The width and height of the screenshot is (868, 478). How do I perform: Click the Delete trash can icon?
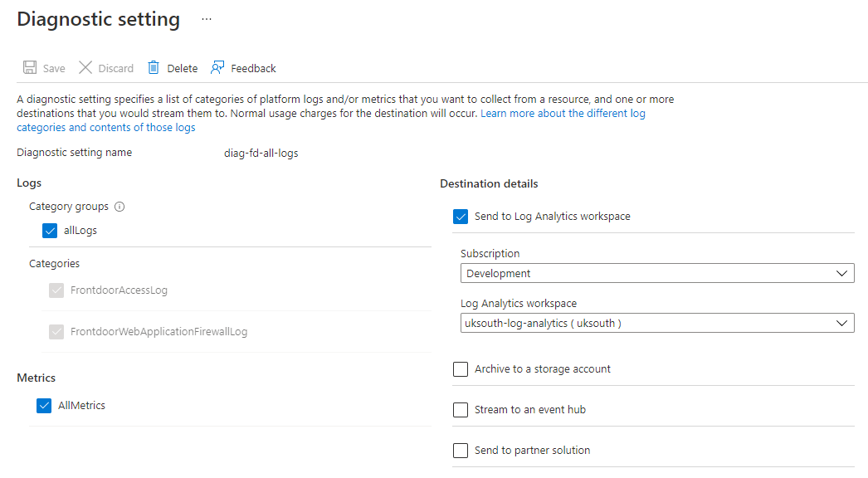154,67
